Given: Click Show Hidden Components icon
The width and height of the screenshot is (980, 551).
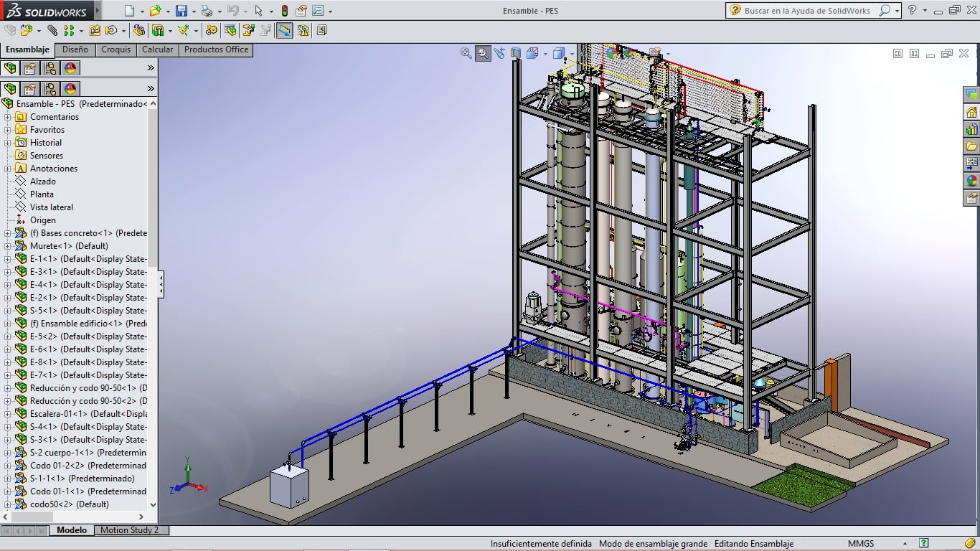Looking at the screenshot, I should tap(139, 30).
